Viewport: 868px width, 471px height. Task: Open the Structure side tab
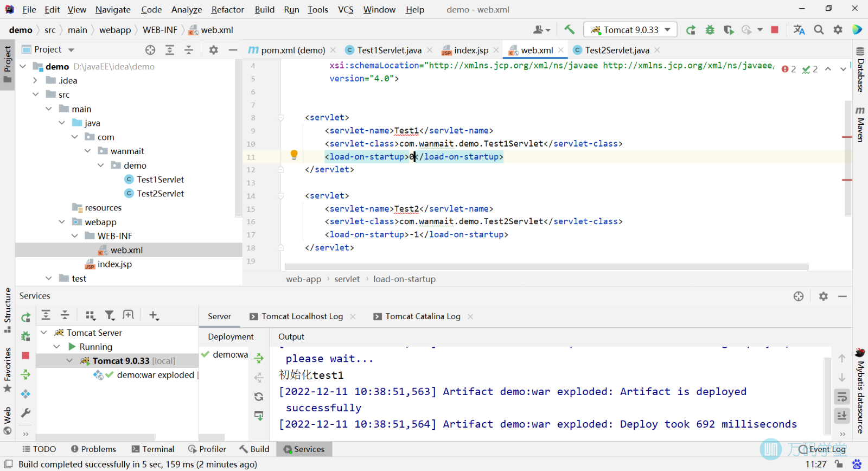tap(8, 310)
